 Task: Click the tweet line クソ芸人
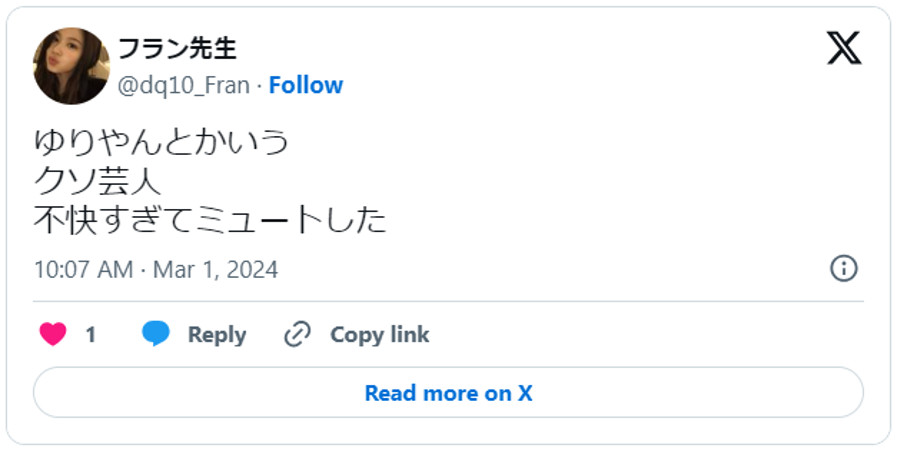[97, 181]
